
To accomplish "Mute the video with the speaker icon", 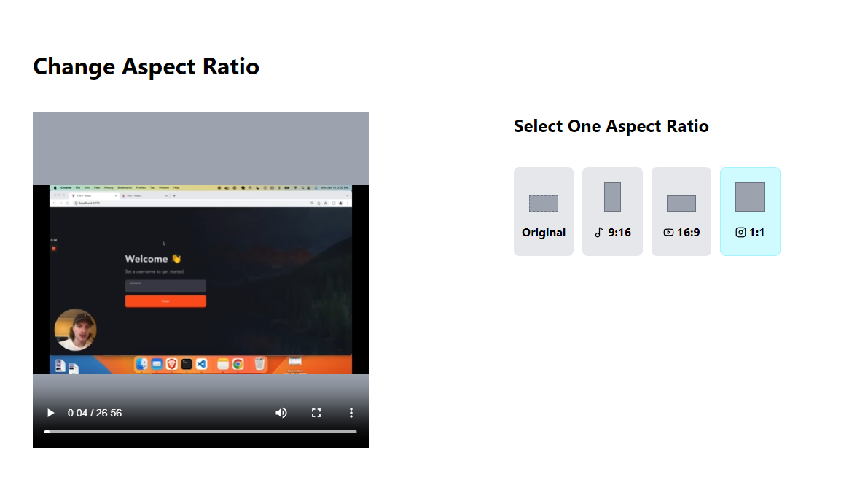I will 281,413.
